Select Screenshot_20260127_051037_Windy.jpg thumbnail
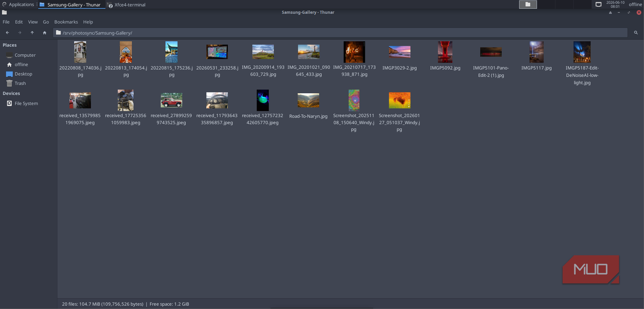Screen dimensions: 644x309 tap(400, 100)
